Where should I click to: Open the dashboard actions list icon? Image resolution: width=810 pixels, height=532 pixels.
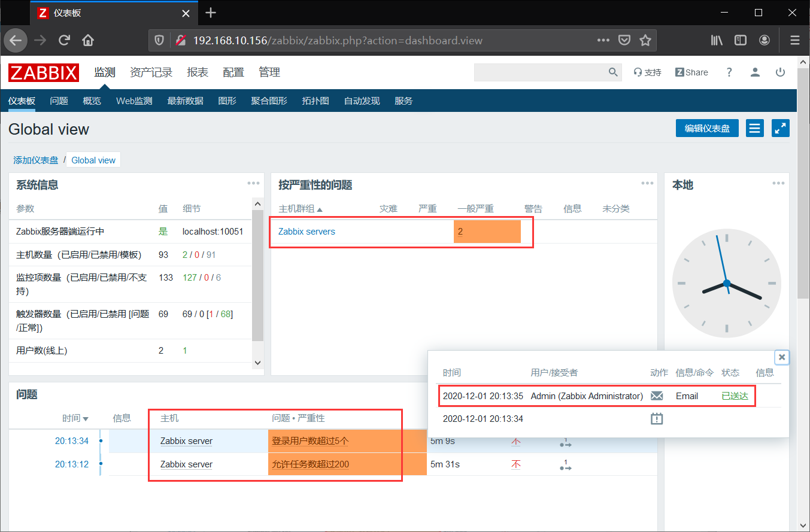755,128
